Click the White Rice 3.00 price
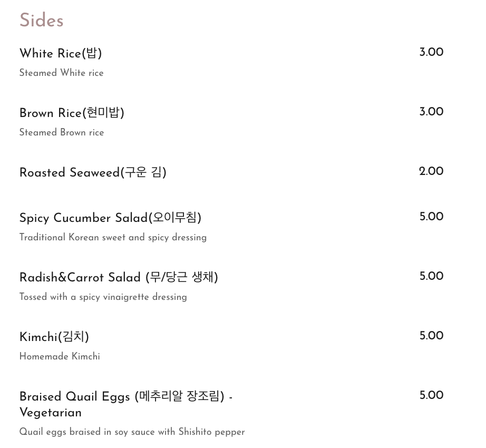The height and width of the screenshot is (448, 486). (431, 53)
